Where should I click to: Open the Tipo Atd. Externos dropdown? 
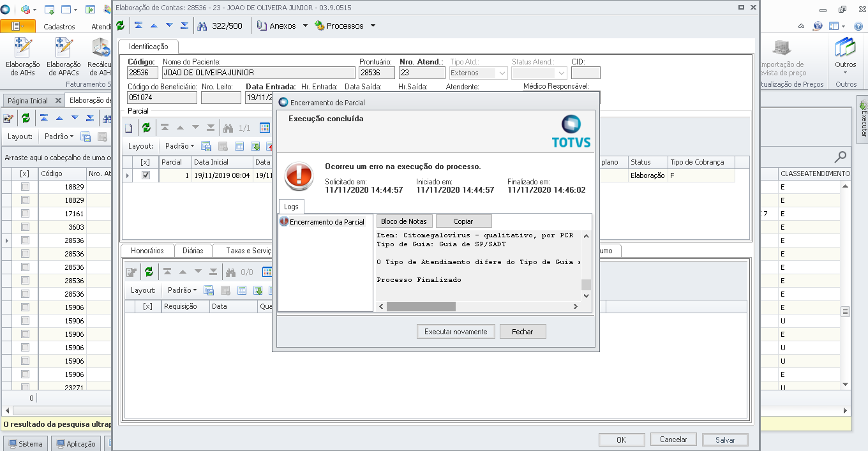[x=503, y=72]
